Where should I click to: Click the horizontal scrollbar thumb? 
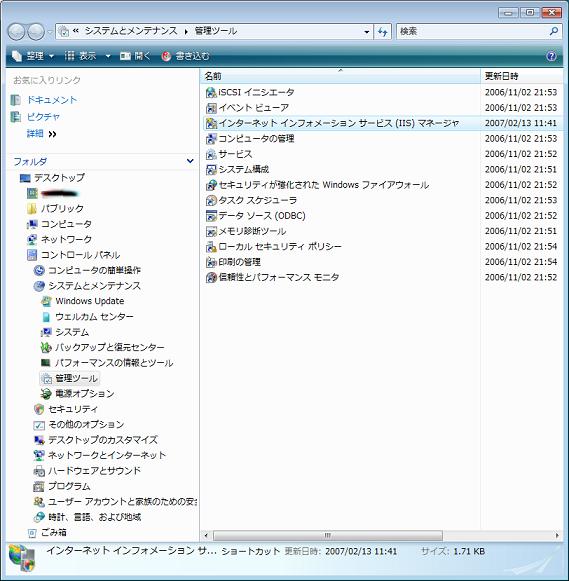coord(328,536)
